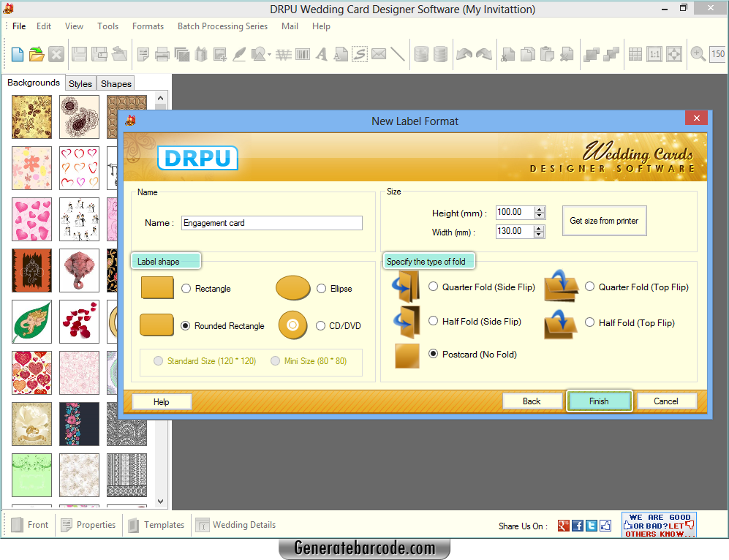Select the pink hearts background thumbnail
This screenshot has height=560, width=729.
tap(31, 219)
